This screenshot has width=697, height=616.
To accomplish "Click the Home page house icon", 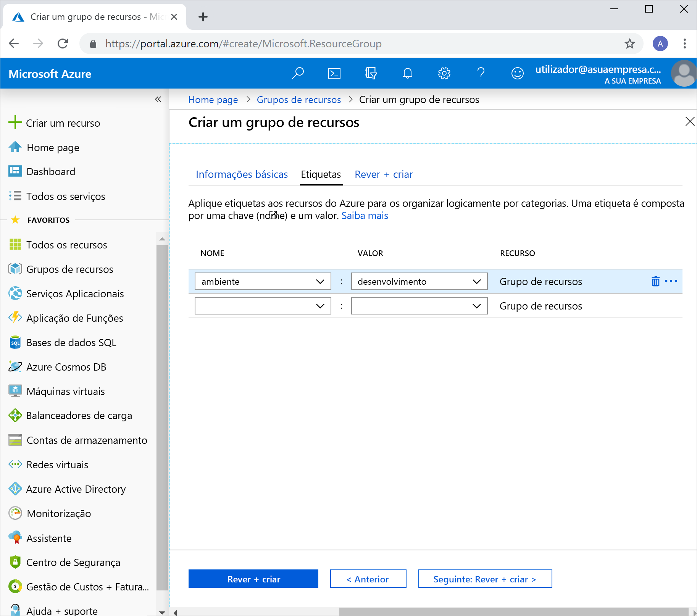I will pyautogui.click(x=15, y=147).
